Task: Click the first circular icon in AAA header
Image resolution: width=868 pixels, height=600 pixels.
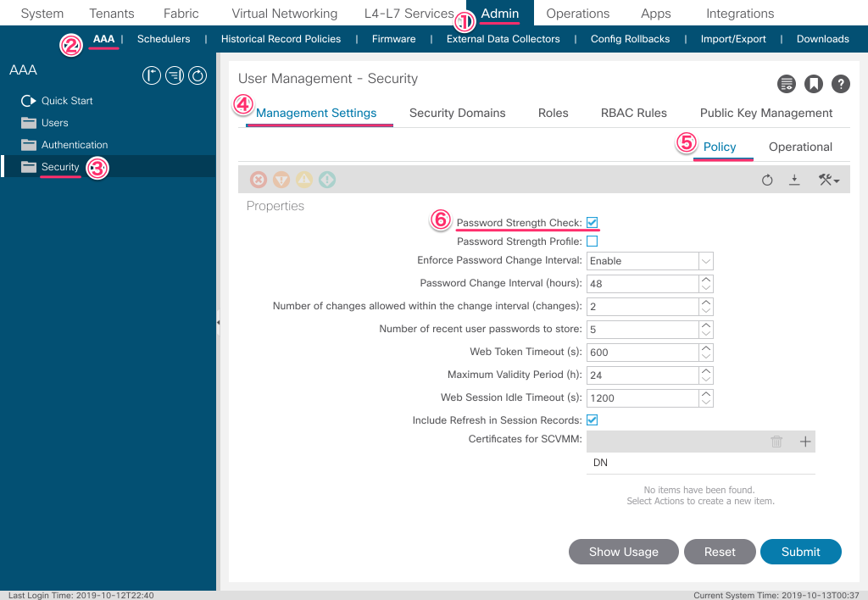Action: [x=152, y=75]
